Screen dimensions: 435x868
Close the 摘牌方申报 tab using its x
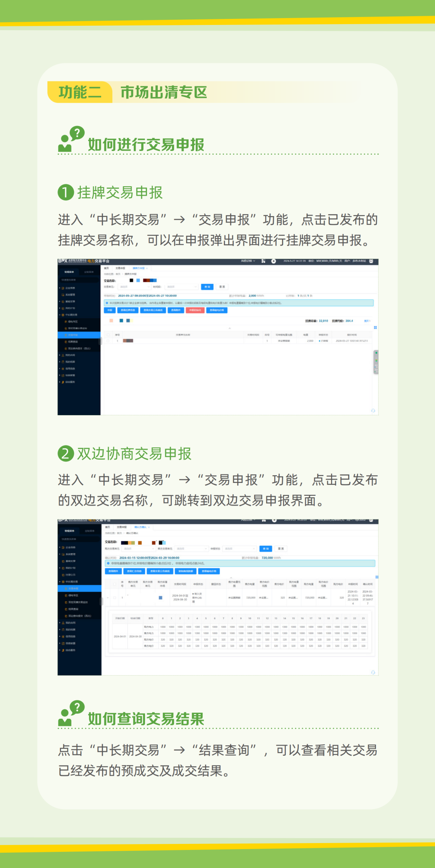coord(147,268)
